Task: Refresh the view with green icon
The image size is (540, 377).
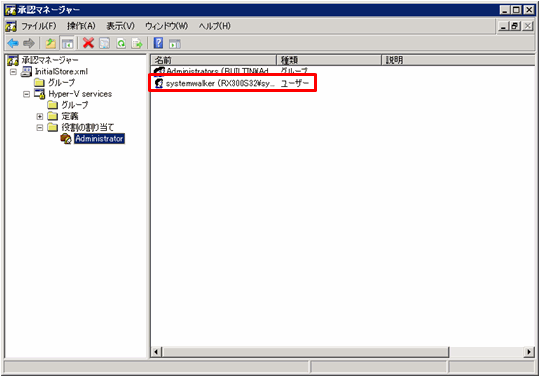Action: (121, 43)
